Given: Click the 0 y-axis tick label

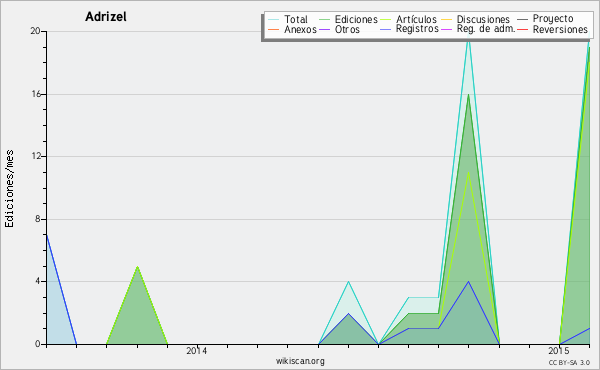Looking at the screenshot, I should [38, 344].
